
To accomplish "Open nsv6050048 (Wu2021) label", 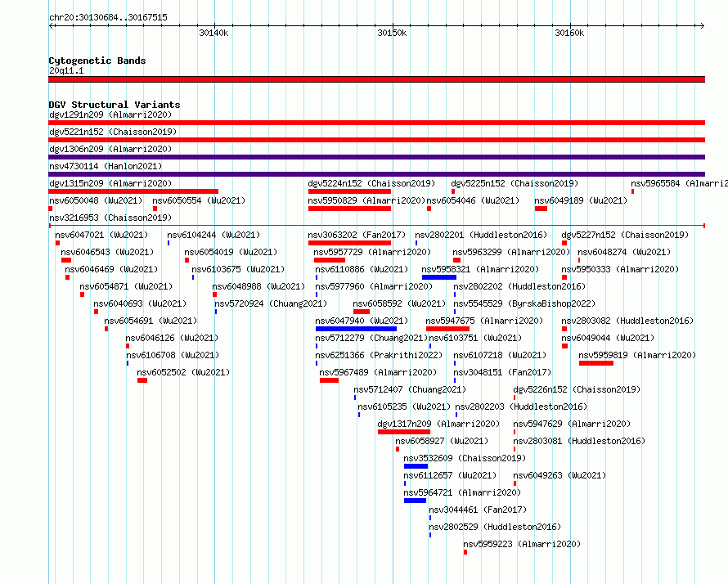I will (96, 200).
